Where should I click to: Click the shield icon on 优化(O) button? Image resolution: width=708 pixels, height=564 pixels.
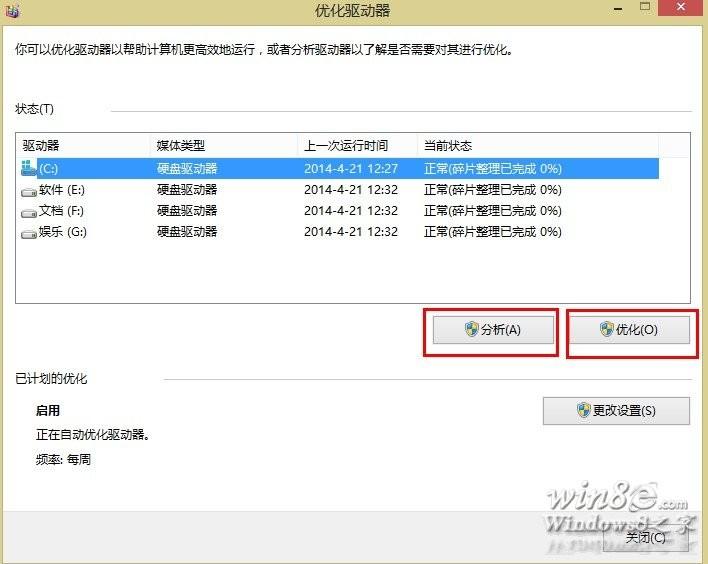[x=606, y=329]
